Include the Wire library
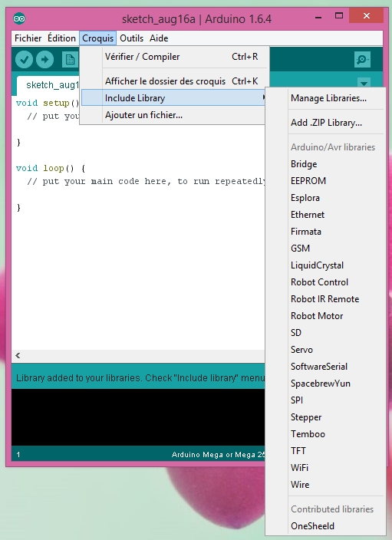 326,485
